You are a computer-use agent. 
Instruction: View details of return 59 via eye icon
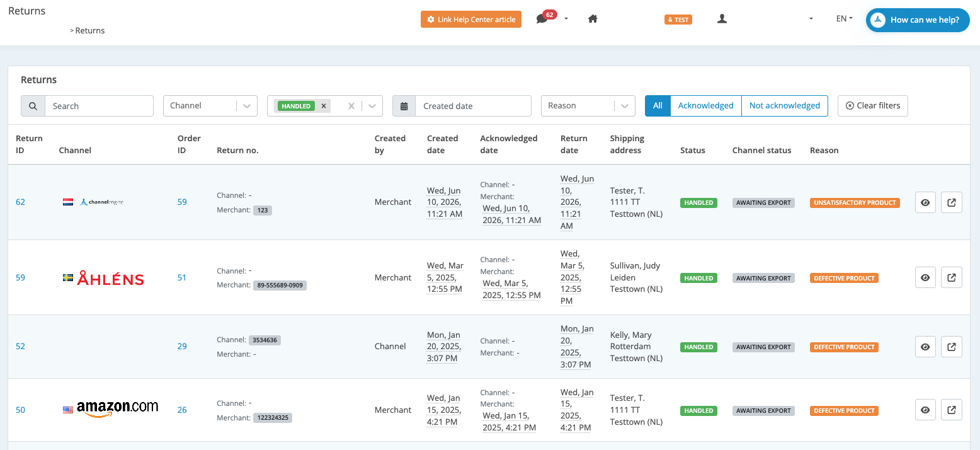click(x=925, y=277)
